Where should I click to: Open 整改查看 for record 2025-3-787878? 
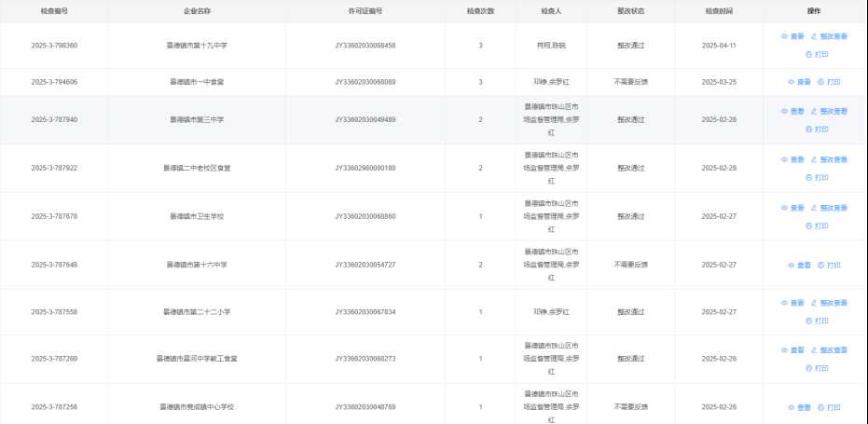click(830, 207)
